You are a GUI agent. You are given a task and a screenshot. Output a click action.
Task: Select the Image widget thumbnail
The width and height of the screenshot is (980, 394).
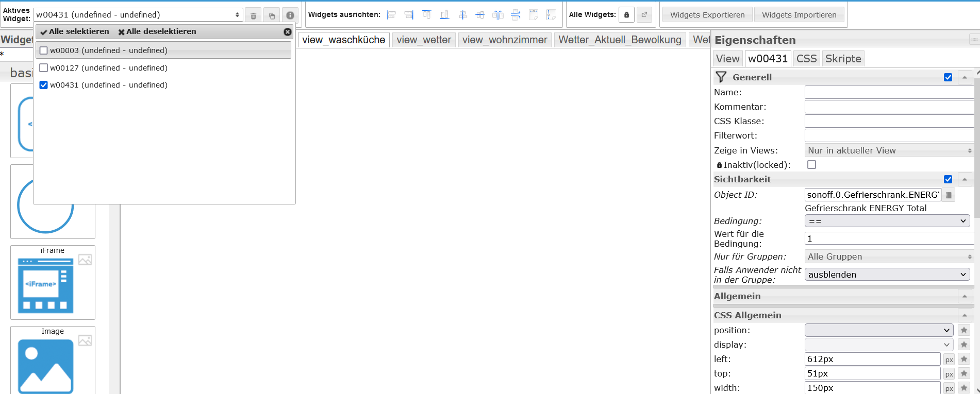(53, 360)
